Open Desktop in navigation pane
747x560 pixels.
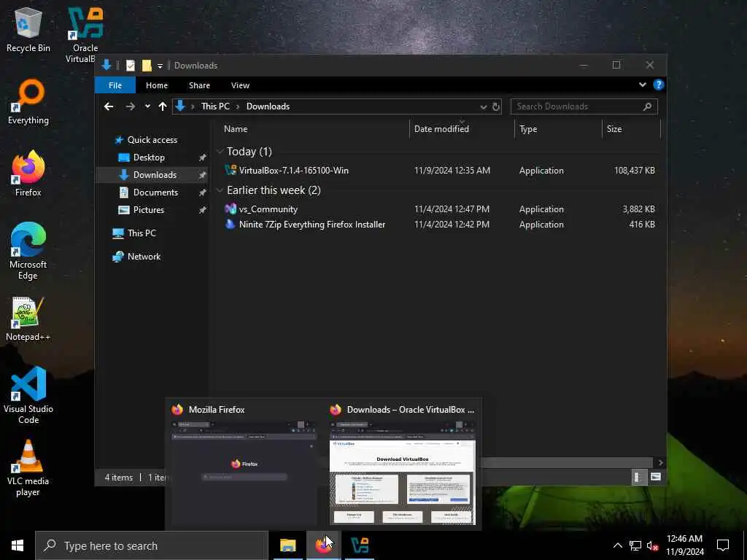pos(149,157)
